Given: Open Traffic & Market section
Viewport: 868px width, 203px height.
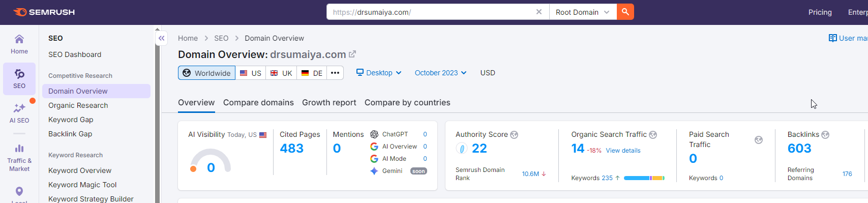Looking at the screenshot, I should click(x=19, y=158).
